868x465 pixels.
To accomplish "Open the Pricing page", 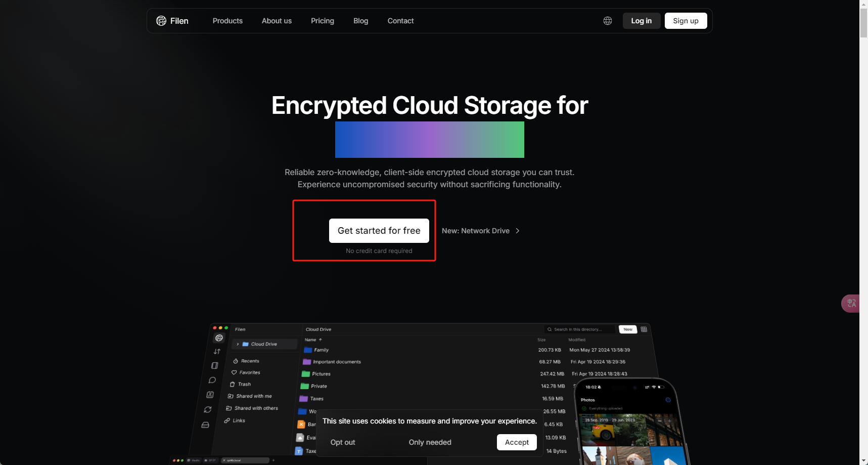I will [323, 21].
